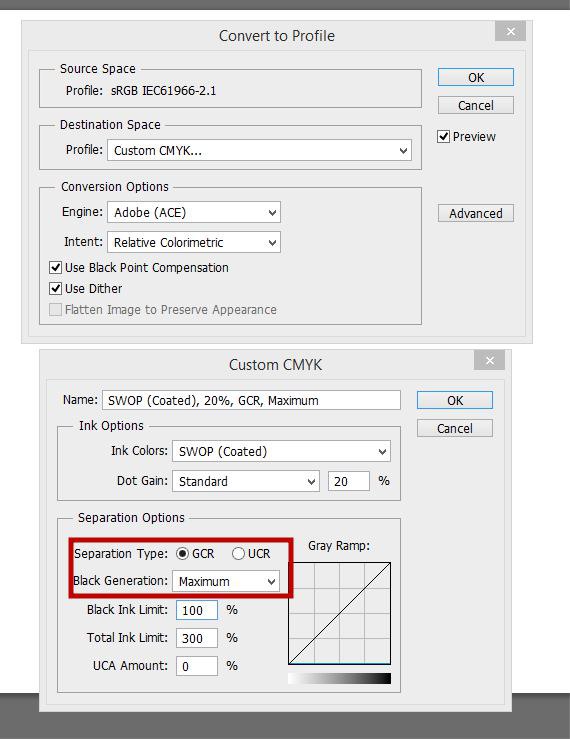Click the Custom CMYK Name field
The height and width of the screenshot is (739, 570).
(251, 400)
